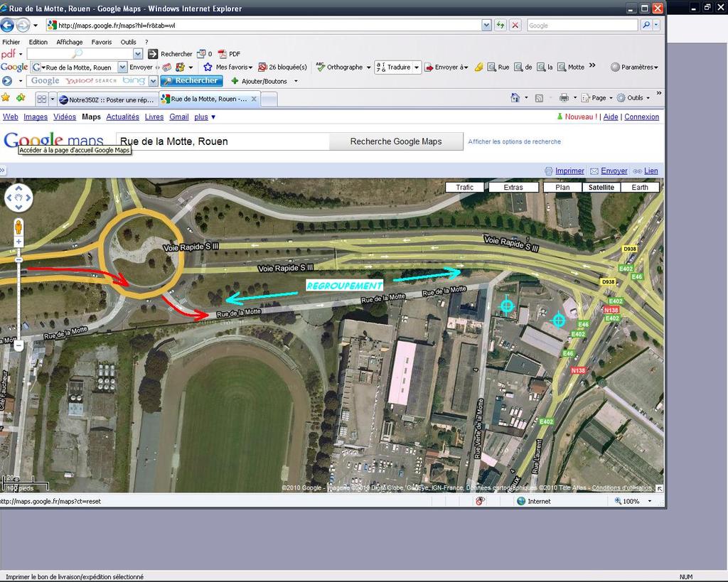Click the zoom in plus button
This screenshot has width=728, height=582.
coord(18,242)
